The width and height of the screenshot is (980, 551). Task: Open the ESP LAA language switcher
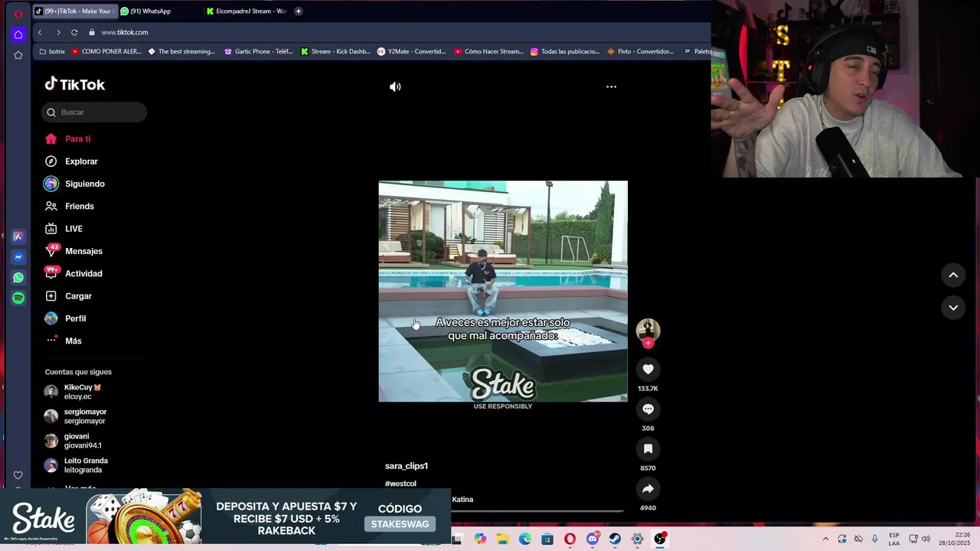pyautogui.click(x=894, y=539)
